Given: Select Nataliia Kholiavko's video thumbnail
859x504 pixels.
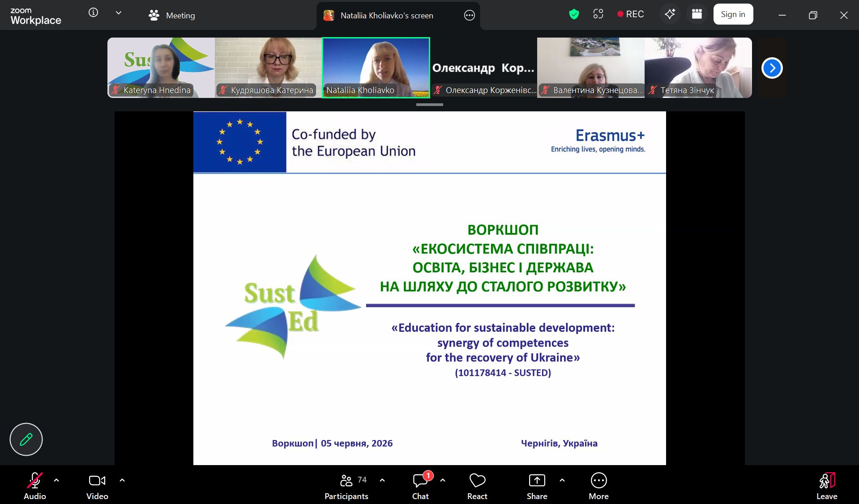Looking at the screenshot, I should tap(376, 68).
